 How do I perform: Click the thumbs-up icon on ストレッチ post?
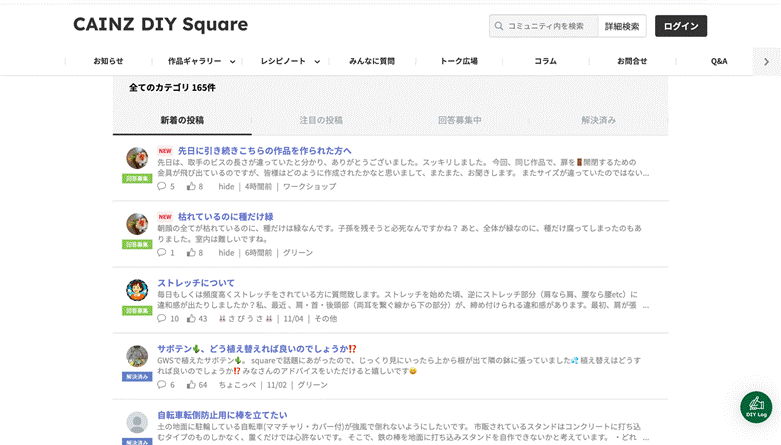tap(191, 318)
